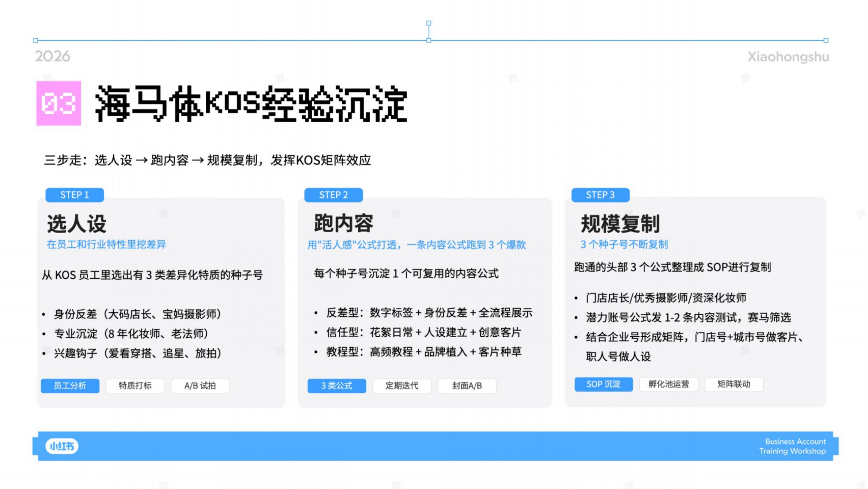Screen dimensions: 868x489
Task: Click the SOP 沉淀 blue tag
Action: click(604, 384)
